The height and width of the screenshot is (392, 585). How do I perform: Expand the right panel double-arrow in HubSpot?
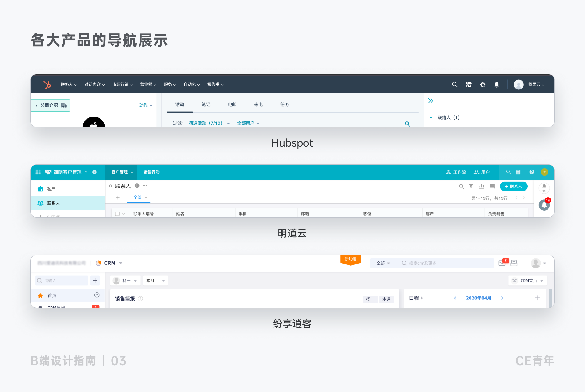click(x=431, y=101)
